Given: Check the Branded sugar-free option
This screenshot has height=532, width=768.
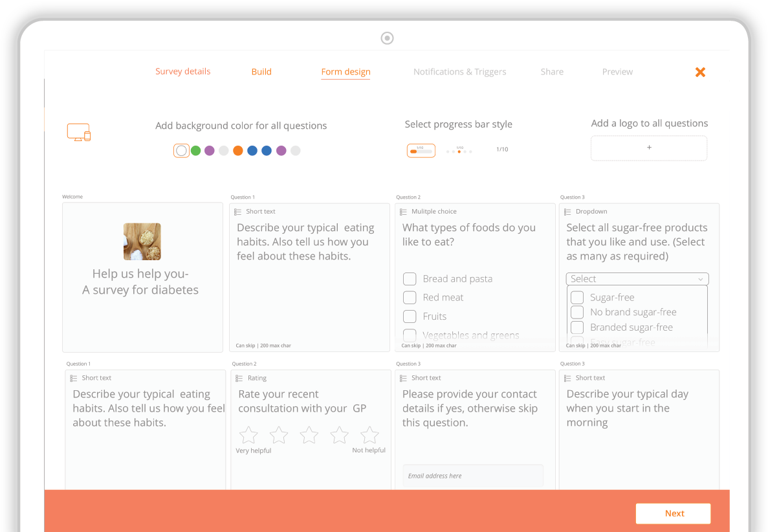Looking at the screenshot, I should (x=578, y=327).
